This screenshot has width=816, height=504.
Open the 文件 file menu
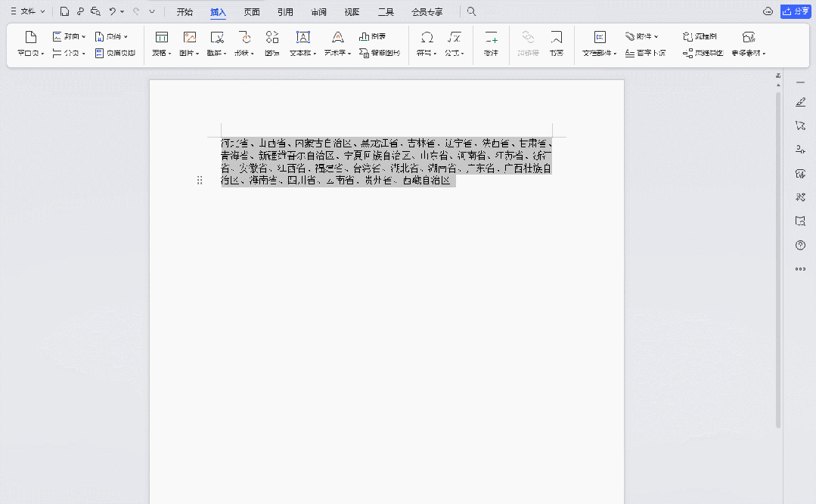coord(27,11)
